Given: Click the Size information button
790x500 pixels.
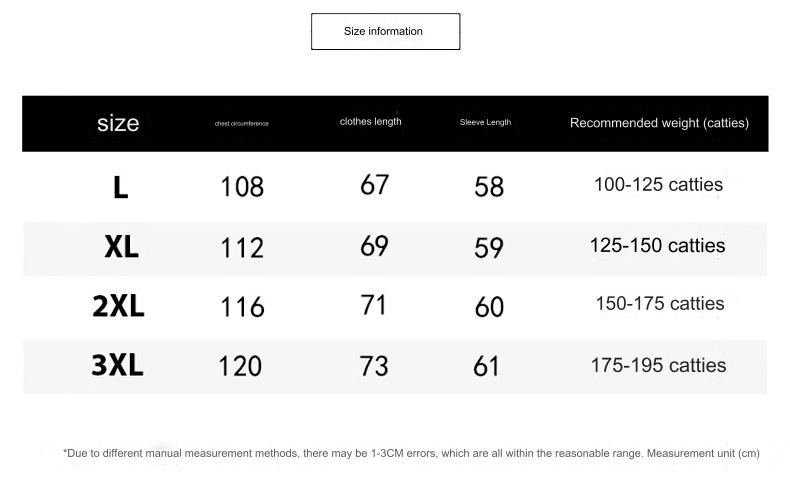Looking at the screenshot, I should pos(385,32).
